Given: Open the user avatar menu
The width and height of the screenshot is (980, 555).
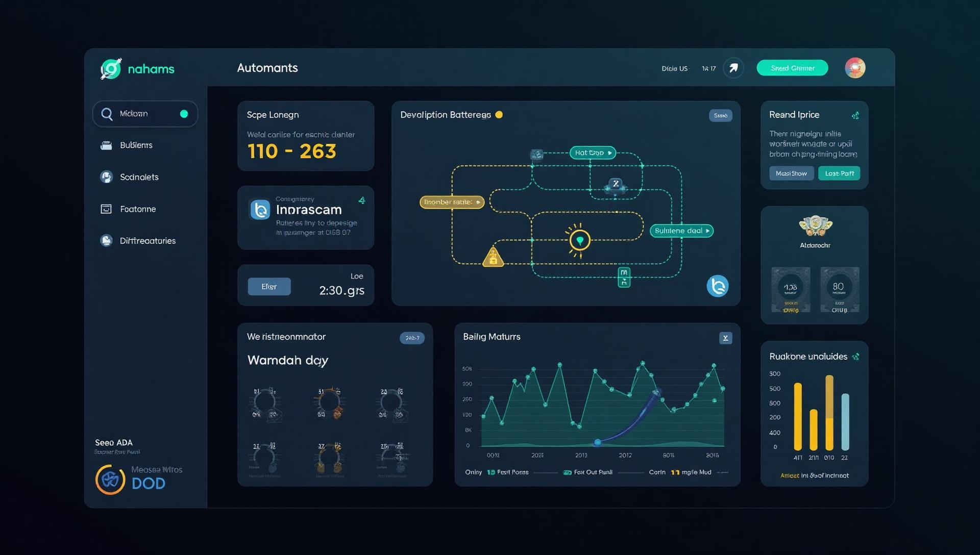Looking at the screenshot, I should point(855,68).
